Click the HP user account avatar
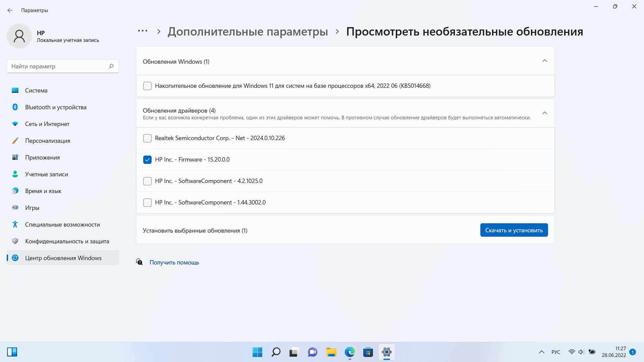The width and height of the screenshot is (644, 362). pos(19,36)
